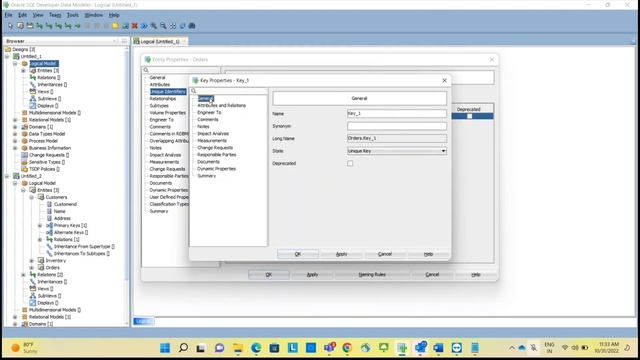
Task: Open Microsoft Word from the taskbar
Action: tap(438, 348)
